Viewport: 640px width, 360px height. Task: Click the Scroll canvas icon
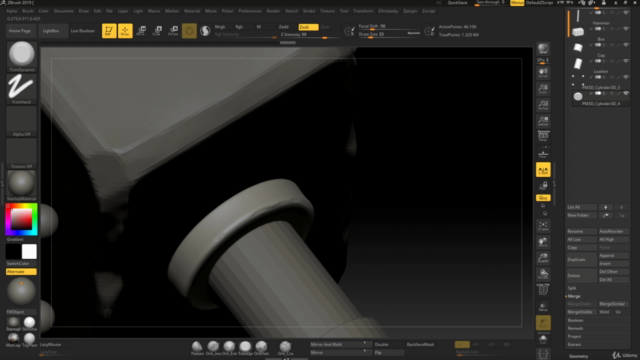click(x=543, y=73)
